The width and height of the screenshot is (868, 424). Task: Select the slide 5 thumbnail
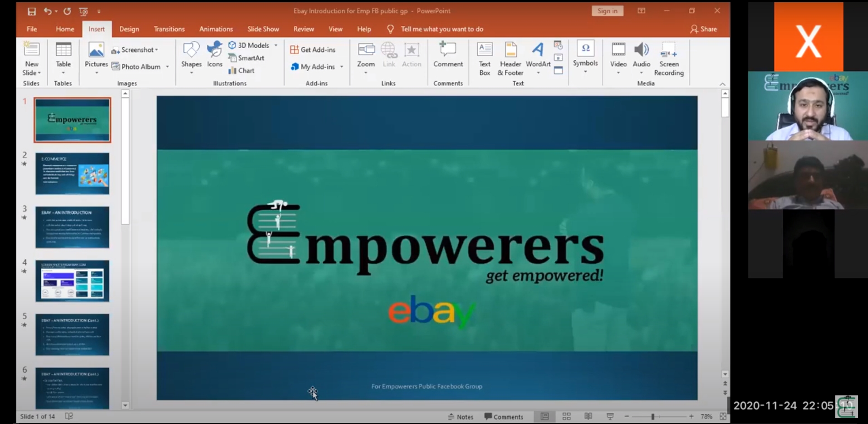coord(73,335)
